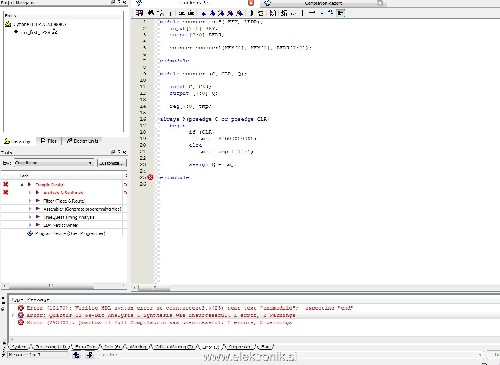Viewport: 500px width, 365px height.
Task: Click the Tasks panel horizontal scrollbar
Action: (x=64, y=286)
